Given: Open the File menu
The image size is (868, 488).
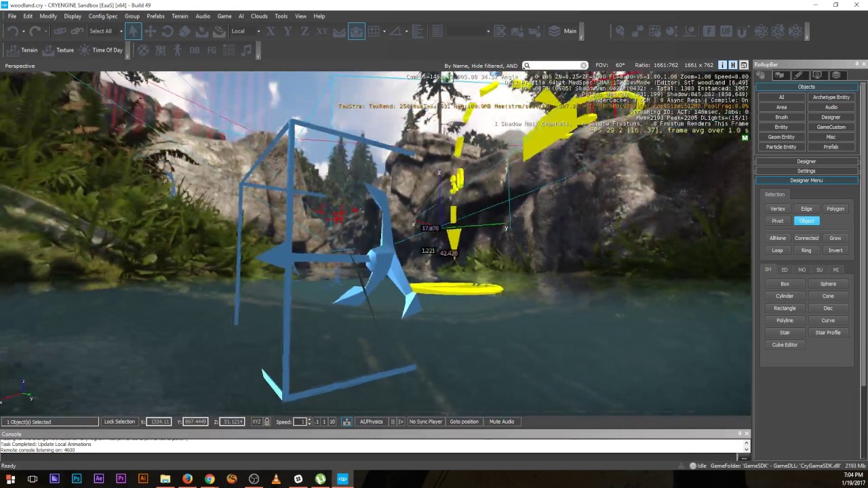Looking at the screenshot, I should tap(12, 16).
